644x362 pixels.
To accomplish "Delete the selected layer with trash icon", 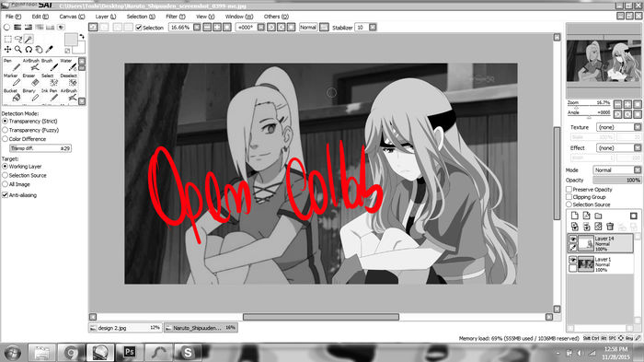I will coord(610,227).
